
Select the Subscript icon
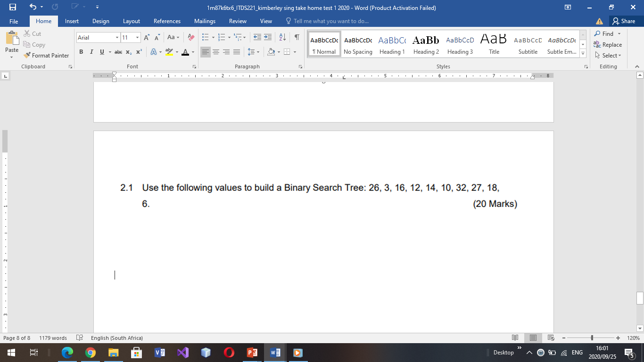tap(128, 52)
